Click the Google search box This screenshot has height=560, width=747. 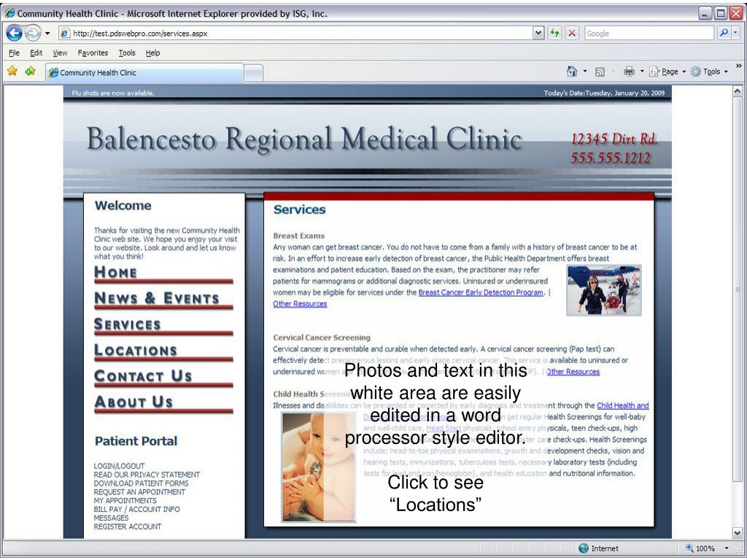click(649, 34)
